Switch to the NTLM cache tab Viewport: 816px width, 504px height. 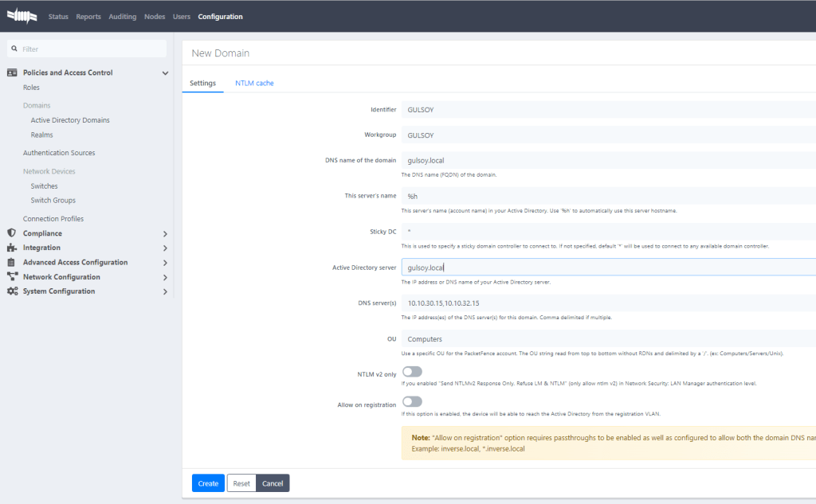click(254, 83)
